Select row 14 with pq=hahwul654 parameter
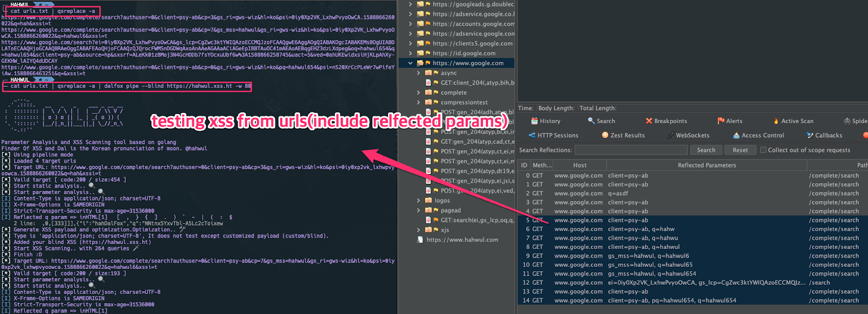868x314 pixels. [x=693, y=300]
